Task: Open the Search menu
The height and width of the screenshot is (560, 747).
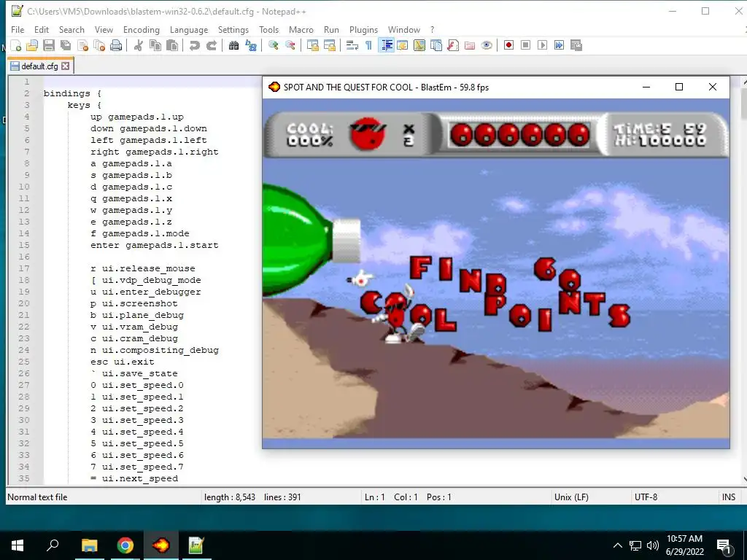Action: [71, 29]
